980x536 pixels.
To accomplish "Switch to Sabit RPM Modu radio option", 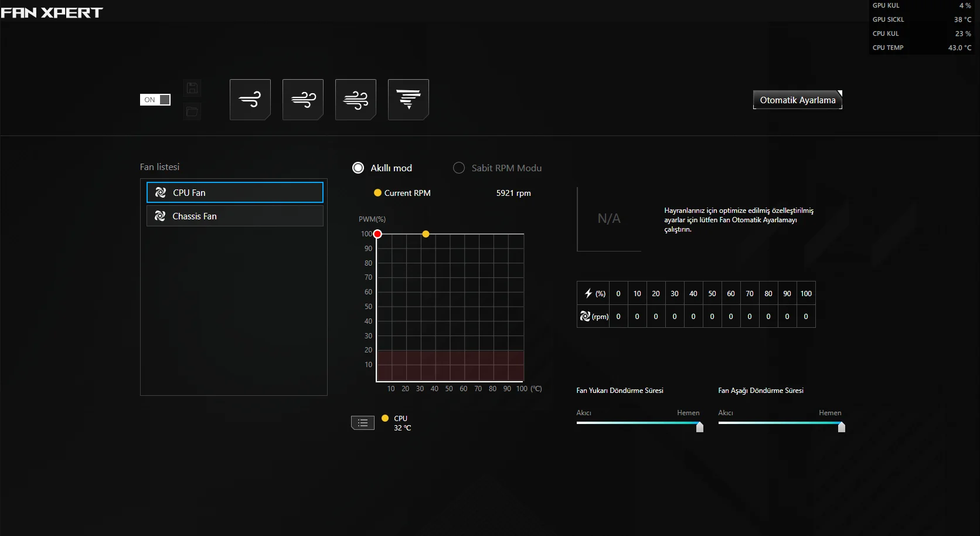I will (x=459, y=168).
